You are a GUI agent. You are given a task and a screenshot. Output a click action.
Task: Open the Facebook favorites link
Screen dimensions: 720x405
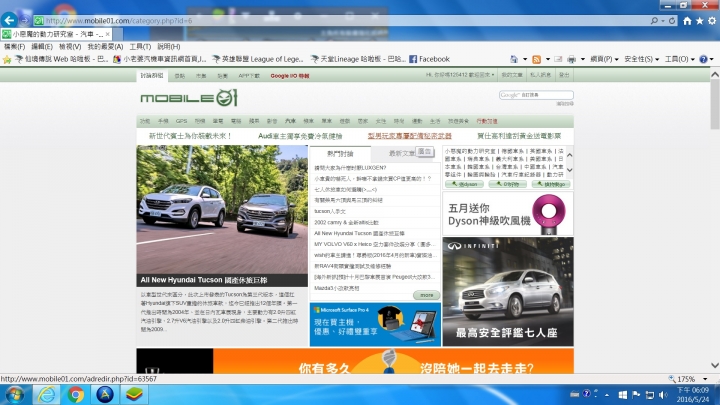click(429, 59)
